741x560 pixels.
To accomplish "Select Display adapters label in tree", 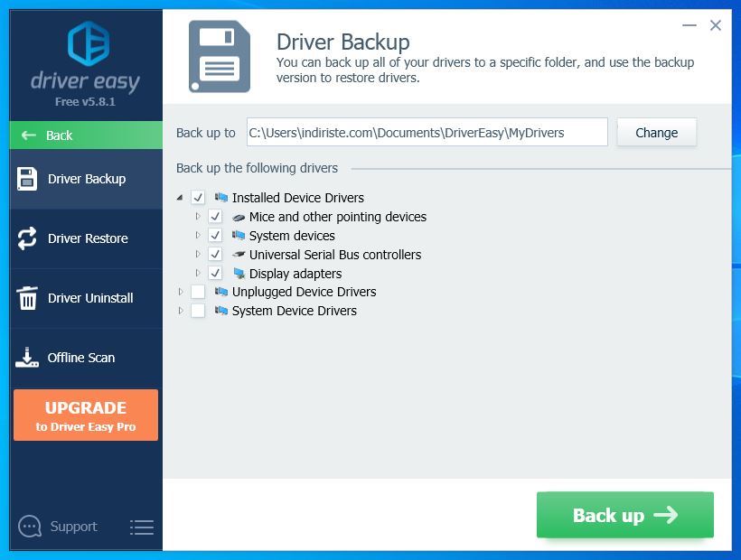I will [295, 274].
